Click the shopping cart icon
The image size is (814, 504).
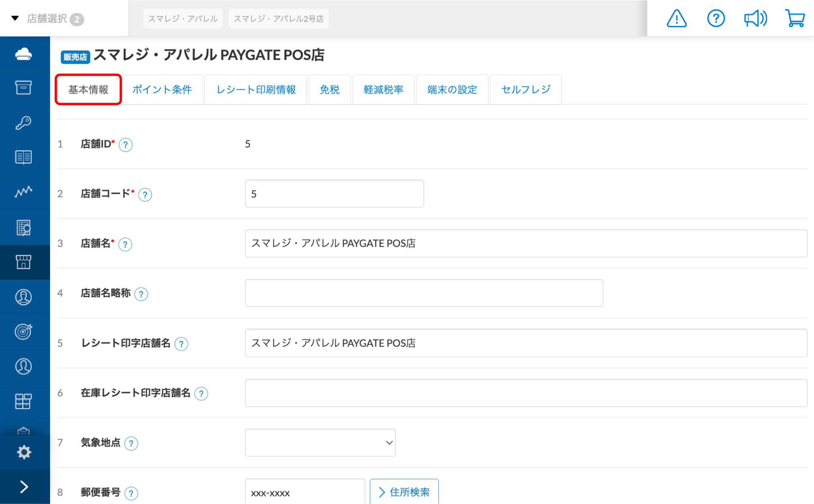pos(795,18)
